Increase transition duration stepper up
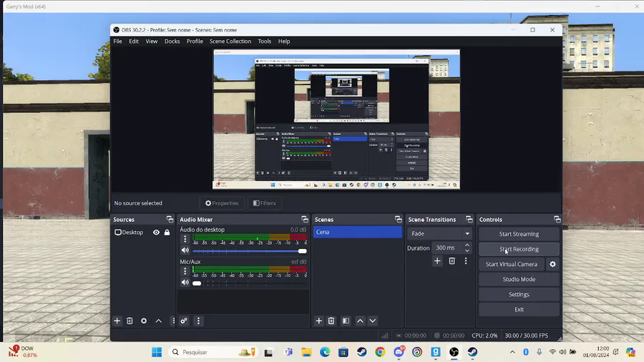 467,245
